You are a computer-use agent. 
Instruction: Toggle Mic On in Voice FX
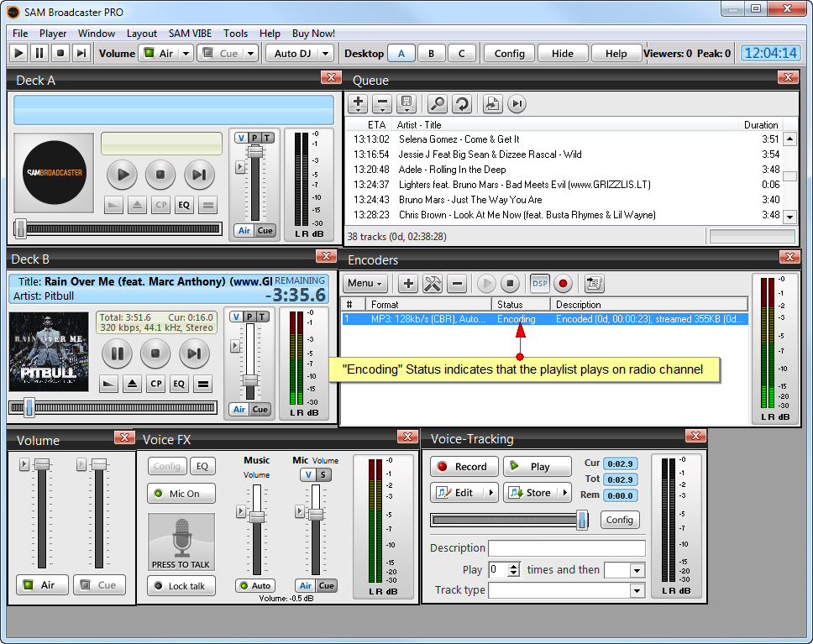(x=181, y=494)
